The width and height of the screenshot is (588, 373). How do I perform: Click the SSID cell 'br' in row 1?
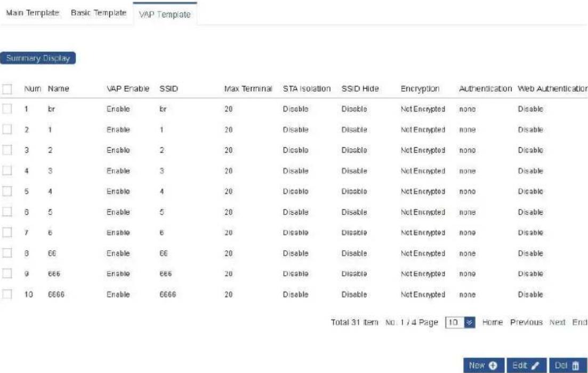(163, 109)
